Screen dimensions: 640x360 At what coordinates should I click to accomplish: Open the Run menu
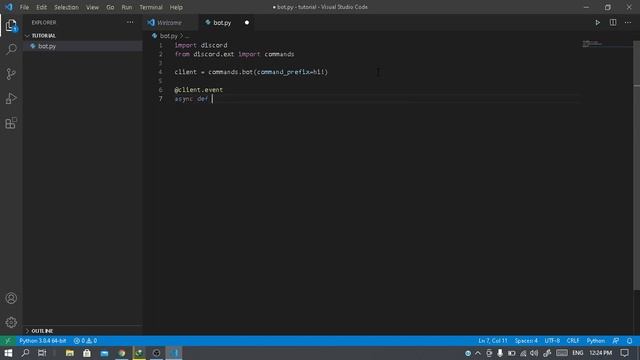tap(127, 7)
